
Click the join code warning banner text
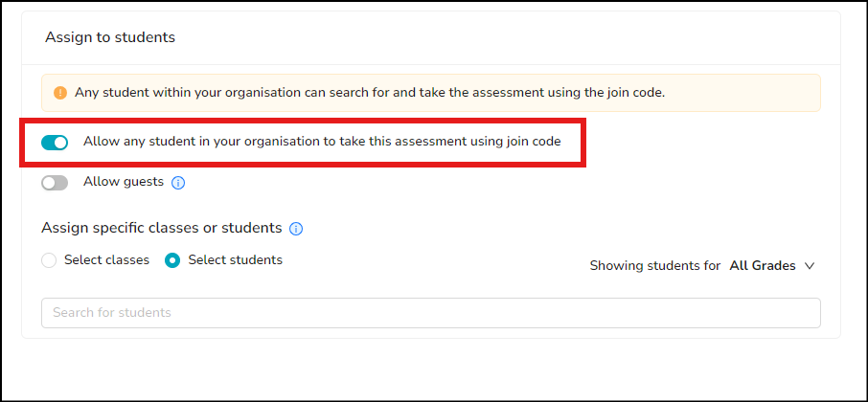(x=370, y=93)
